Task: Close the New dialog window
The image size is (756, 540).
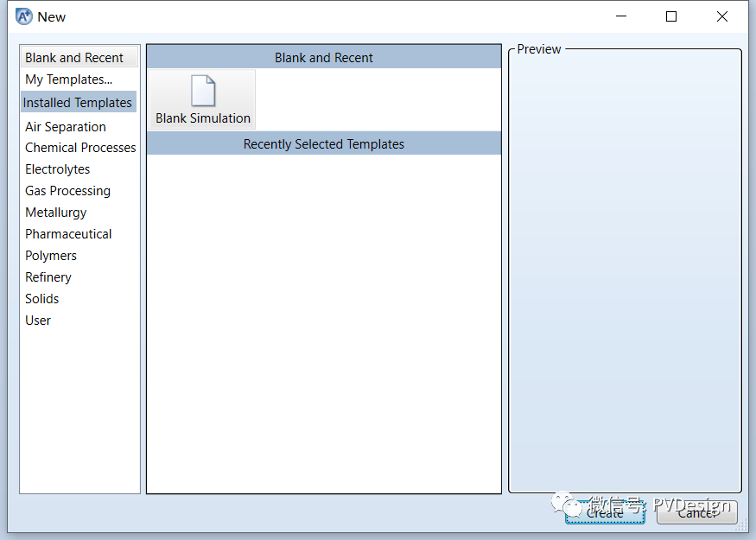Action: pos(721,16)
